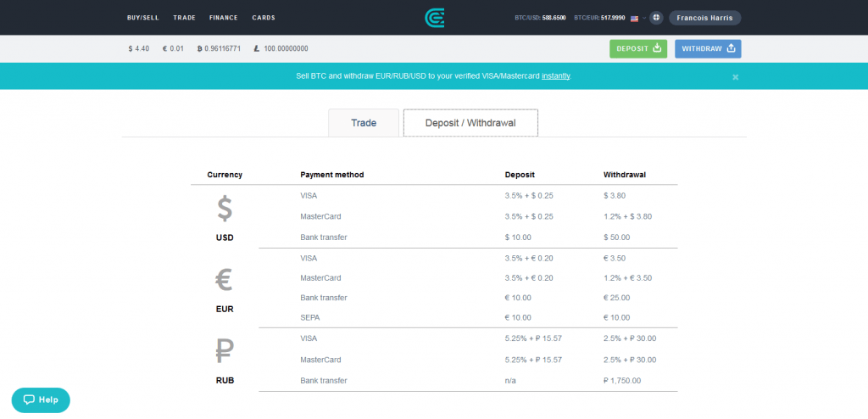Viewport: 868px width, 419px height.
Task: Click the $ 4.40 USD balance
Action: (138, 49)
